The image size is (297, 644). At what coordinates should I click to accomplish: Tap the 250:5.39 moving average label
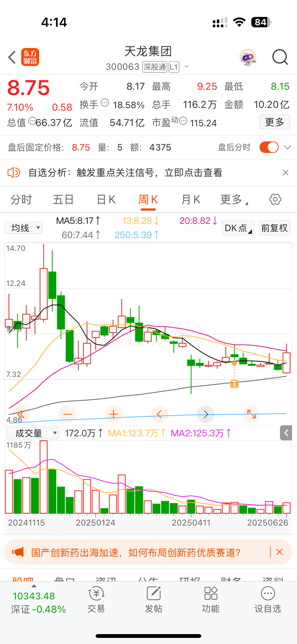pos(137,235)
